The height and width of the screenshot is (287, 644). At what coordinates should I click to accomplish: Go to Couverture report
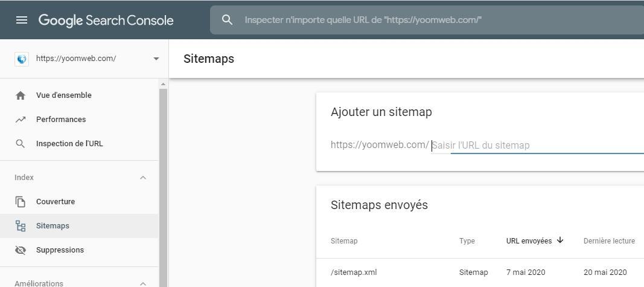tap(56, 202)
